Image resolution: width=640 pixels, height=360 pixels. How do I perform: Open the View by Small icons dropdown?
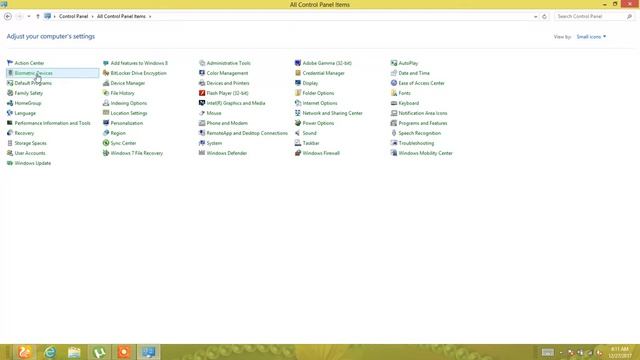click(x=591, y=37)
